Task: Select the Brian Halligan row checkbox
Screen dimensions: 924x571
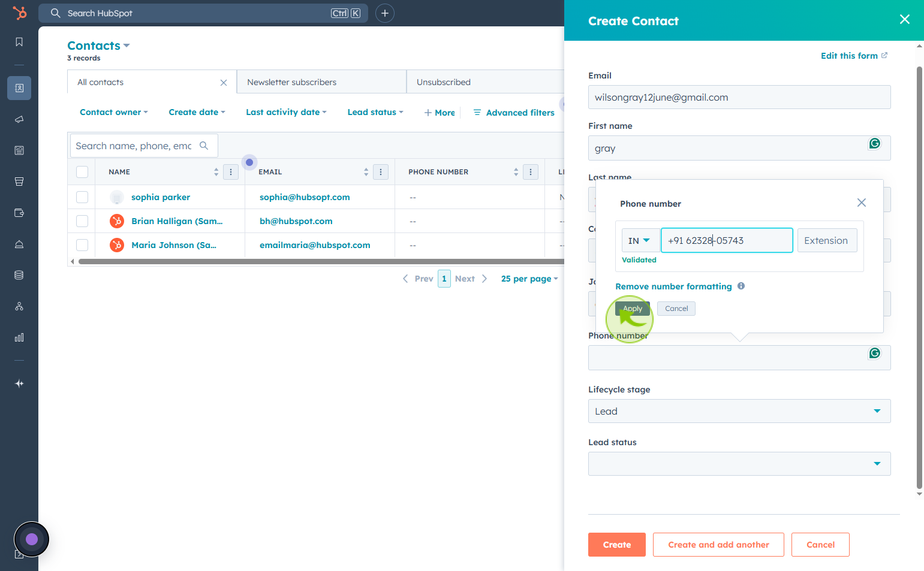Action: 82,221
